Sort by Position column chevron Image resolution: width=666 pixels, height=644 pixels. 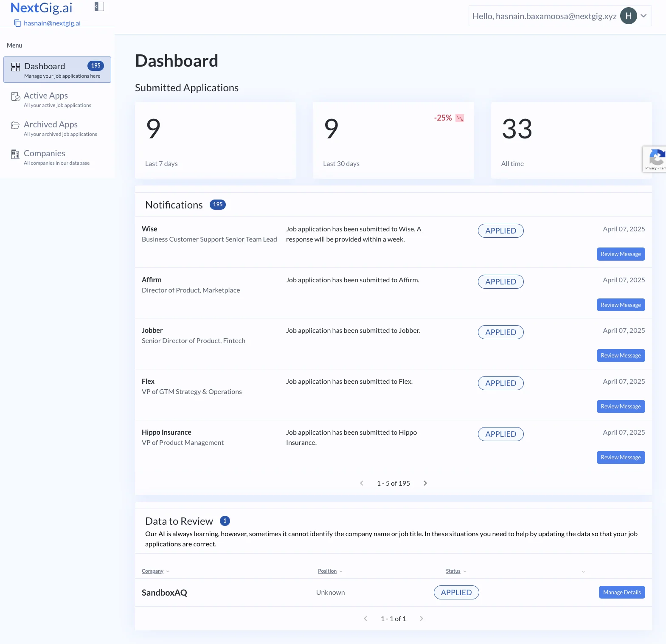coord(341,571)
